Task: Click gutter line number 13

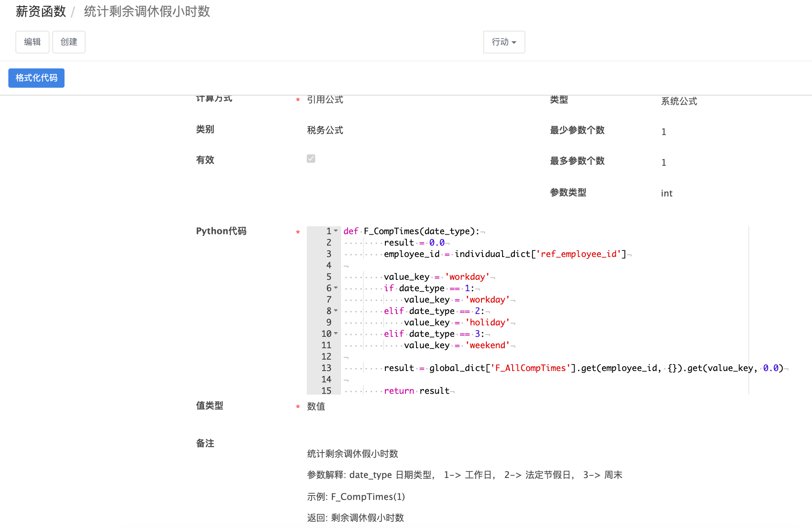Action: [x=327, y=368]
